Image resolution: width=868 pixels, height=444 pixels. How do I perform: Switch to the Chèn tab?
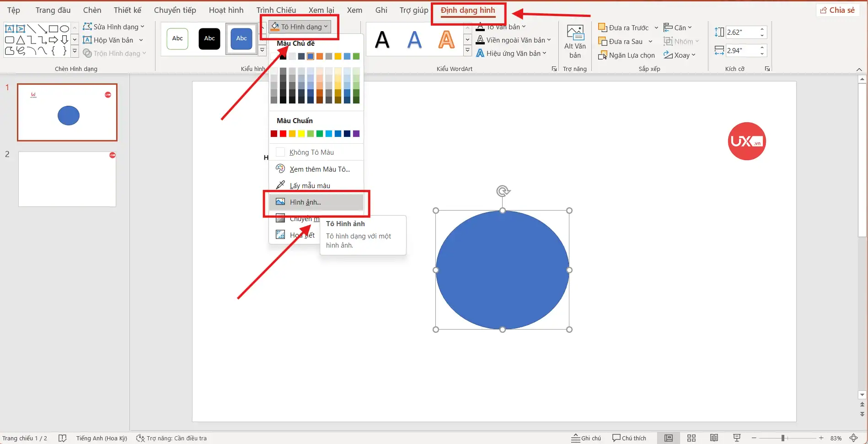coord(92,10)
